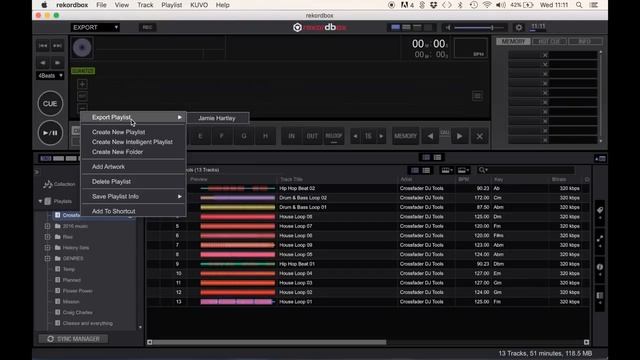Select the first player layout icon
This screenshot has height=360, width=640.
coord(396,27)
